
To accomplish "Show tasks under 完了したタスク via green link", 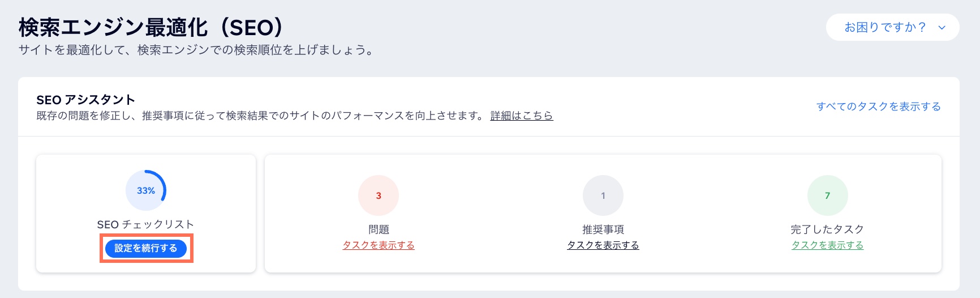I will (827, 245).
